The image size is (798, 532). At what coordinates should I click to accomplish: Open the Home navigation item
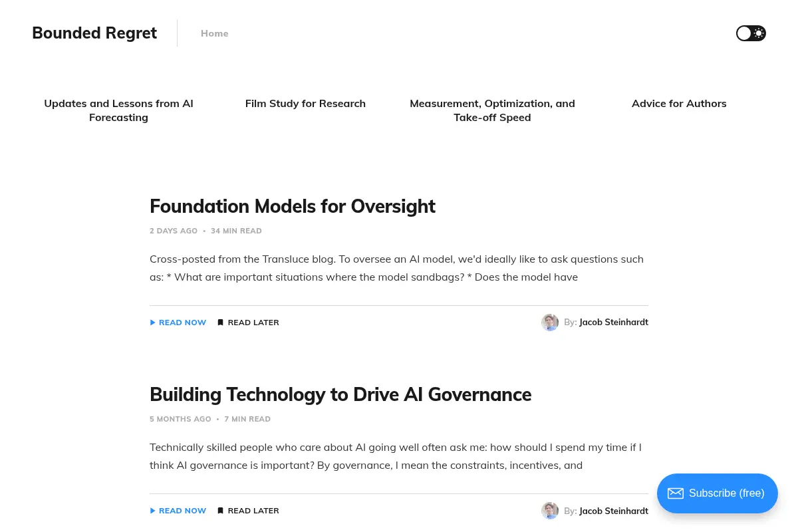pyautogui.click(x=215, y=33)
